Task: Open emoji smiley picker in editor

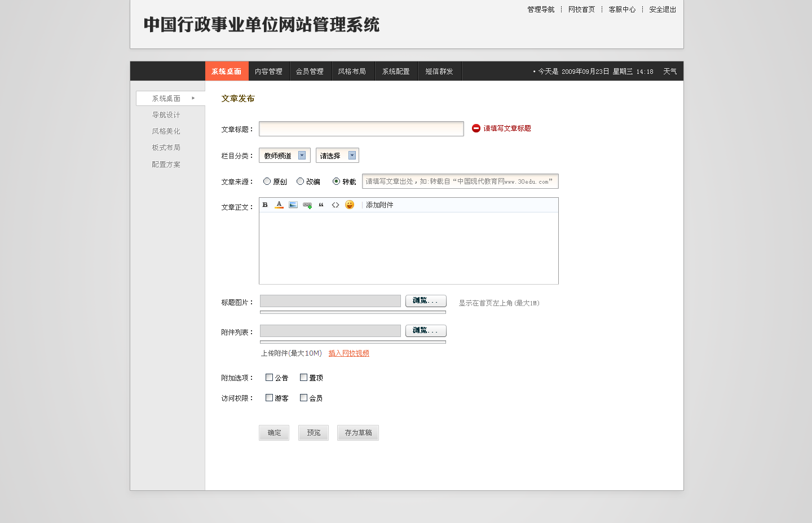Action: [x=350, y=205]
